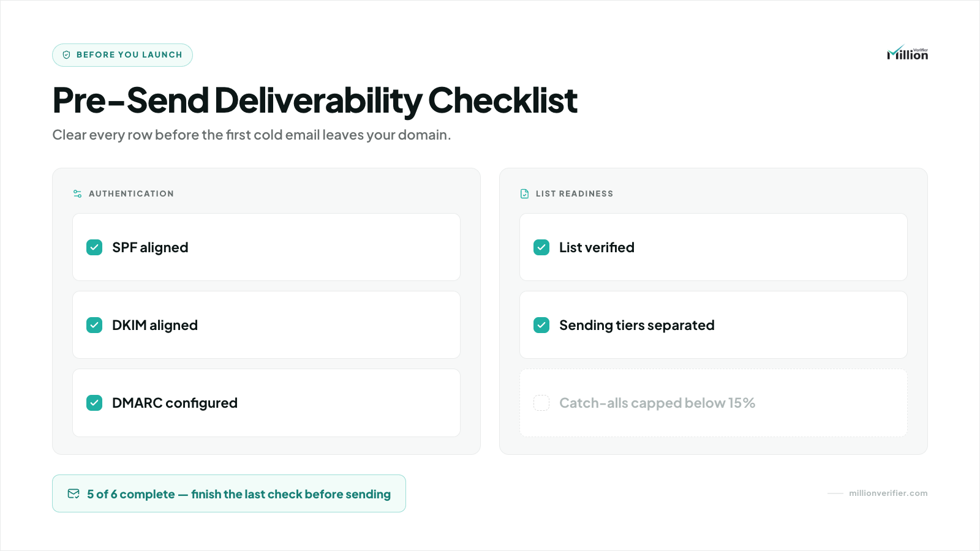Viewport: 980px width, 551px height.
Task: Click the 5 of 6 complete banner
Action: coord(229,493)
